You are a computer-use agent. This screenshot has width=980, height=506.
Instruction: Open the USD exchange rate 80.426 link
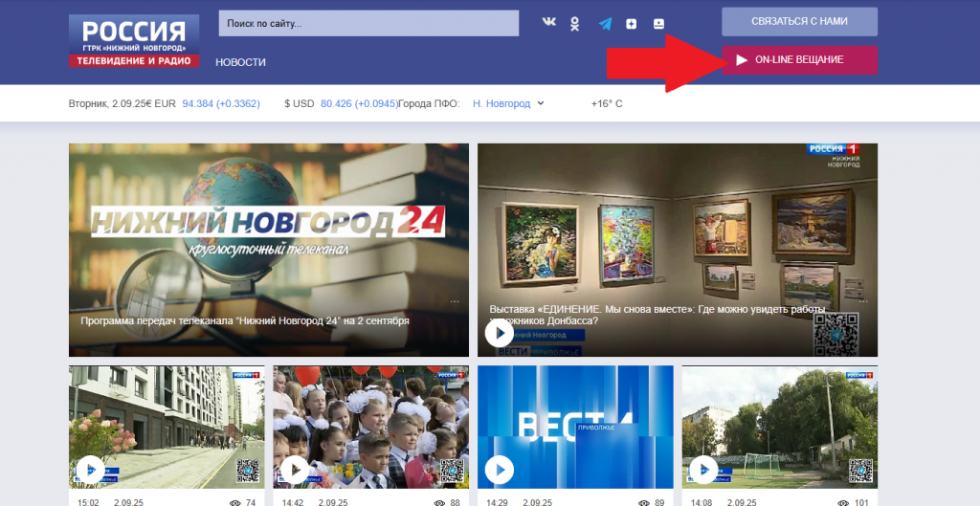click(x=360, y=103)
